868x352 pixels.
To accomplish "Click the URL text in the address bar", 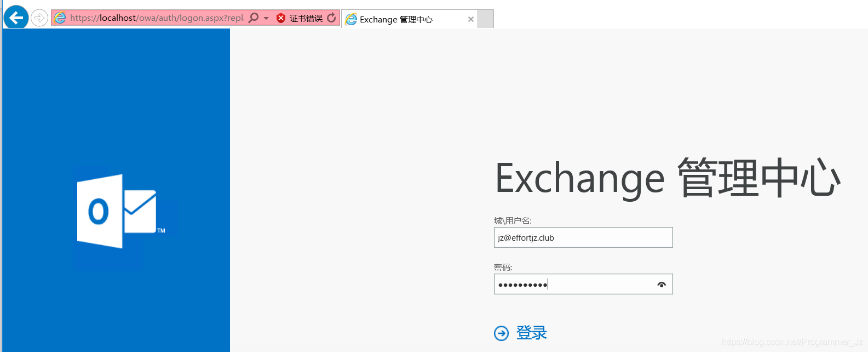I will [x=157, y=18].
